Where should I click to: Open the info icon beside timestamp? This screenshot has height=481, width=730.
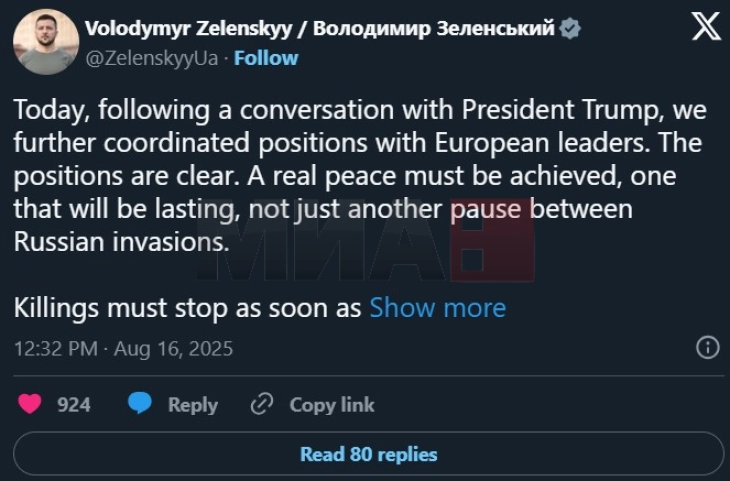tap(706, 348)
